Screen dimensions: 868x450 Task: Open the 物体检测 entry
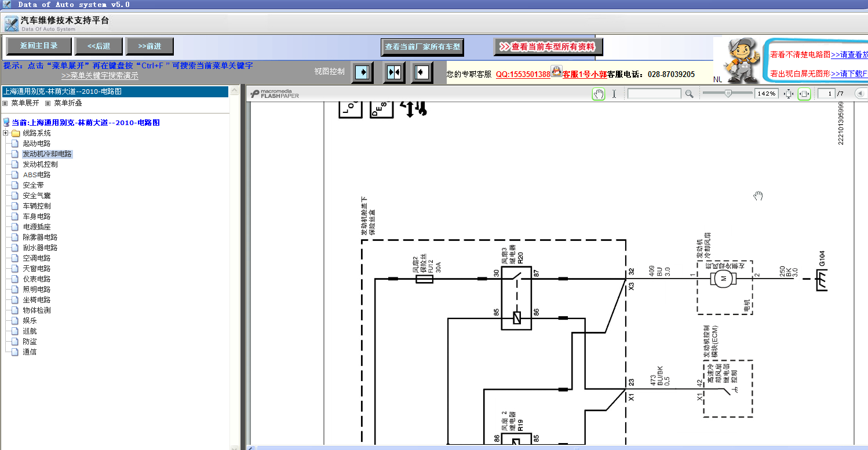click(x=37, y=310)
